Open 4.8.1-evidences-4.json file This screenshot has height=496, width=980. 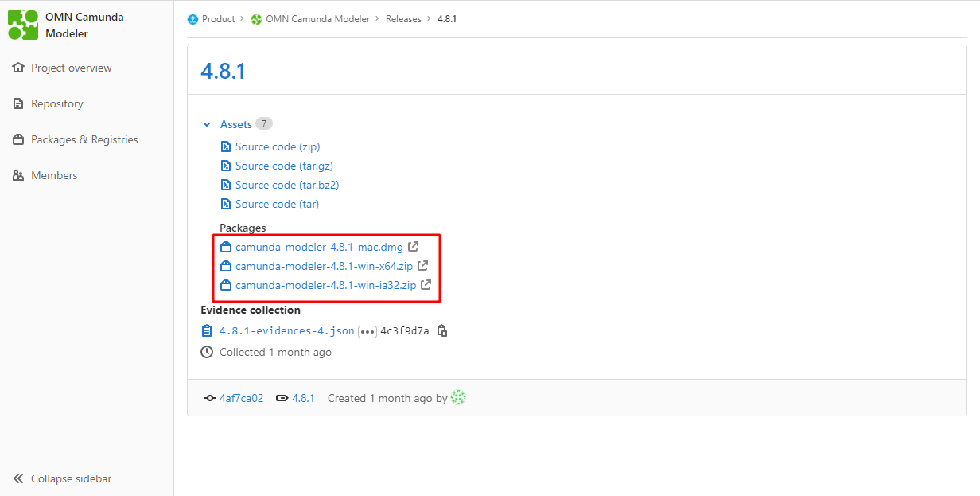(x=287, y=331)
